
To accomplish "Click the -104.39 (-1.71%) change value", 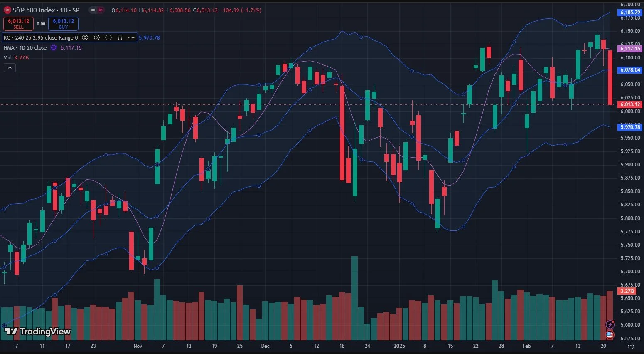I will tap(241, 10).
